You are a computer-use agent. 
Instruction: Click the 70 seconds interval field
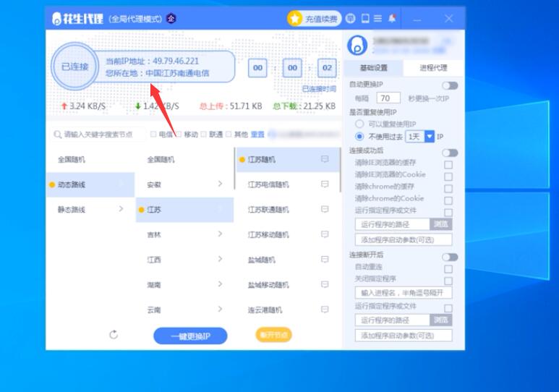pyautogui.click(x=388, y=98)
